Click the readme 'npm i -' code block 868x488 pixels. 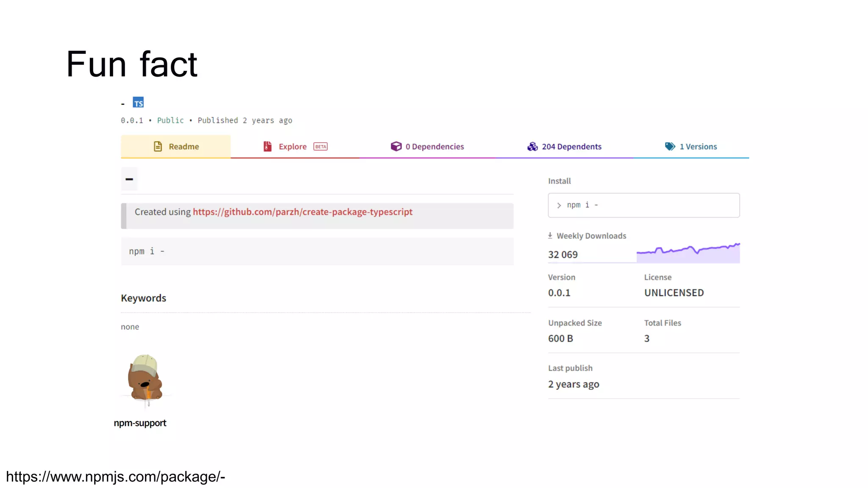click(x=317, y=251)
